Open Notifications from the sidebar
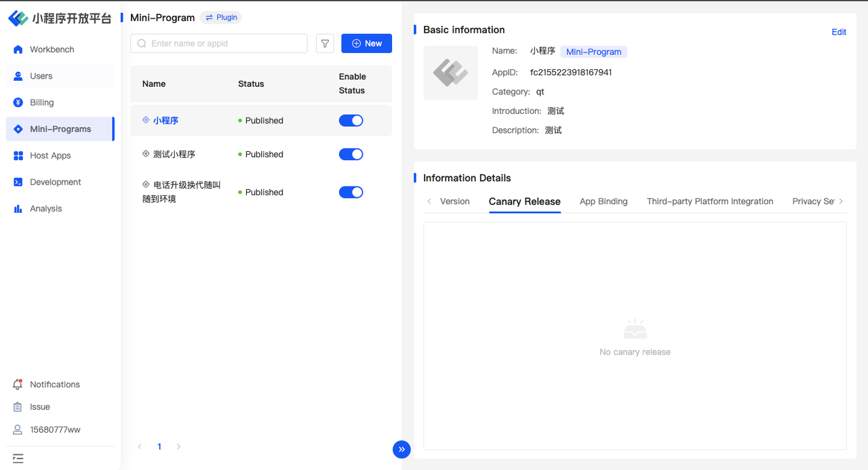 pyautogui.click(x=55, y=385)
